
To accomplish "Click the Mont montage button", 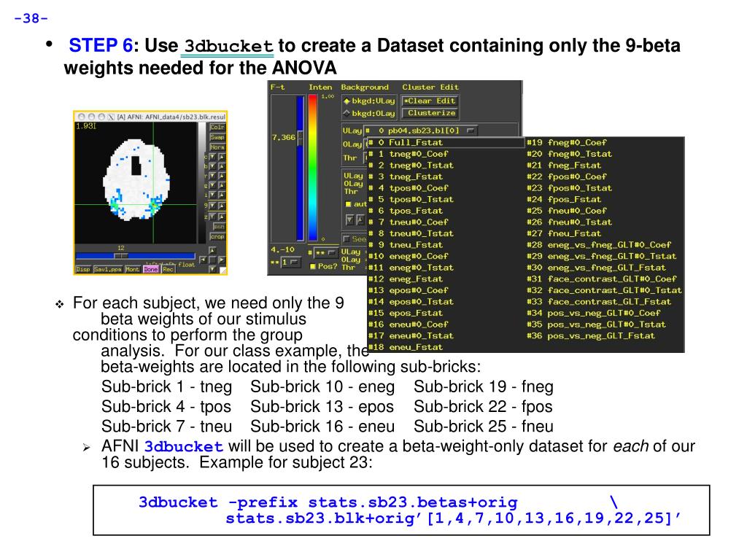I will click(132, 269).
